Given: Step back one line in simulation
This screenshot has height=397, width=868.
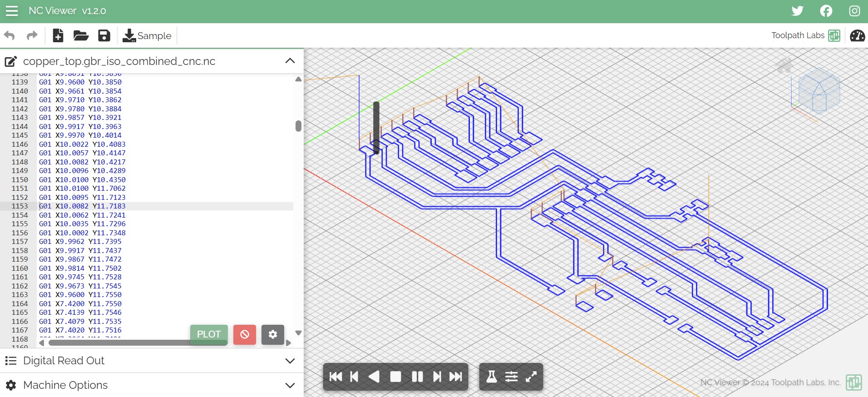Looking at the screenshot, I should (x=355, y=377).
